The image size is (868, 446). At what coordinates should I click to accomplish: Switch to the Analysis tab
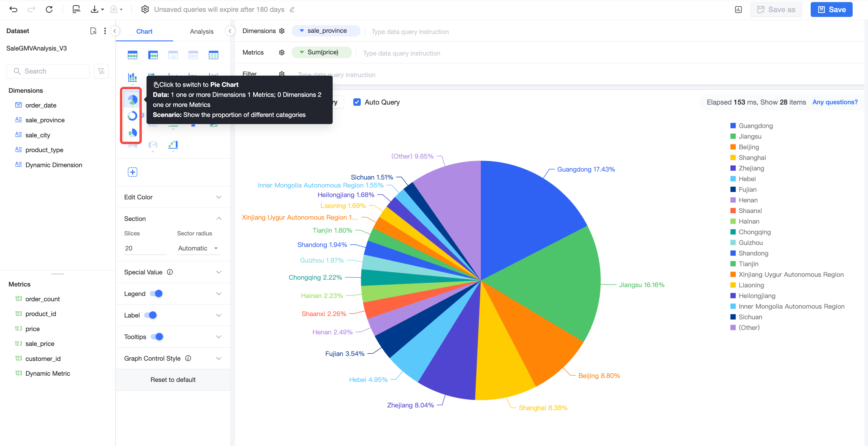tap(201, 31)
